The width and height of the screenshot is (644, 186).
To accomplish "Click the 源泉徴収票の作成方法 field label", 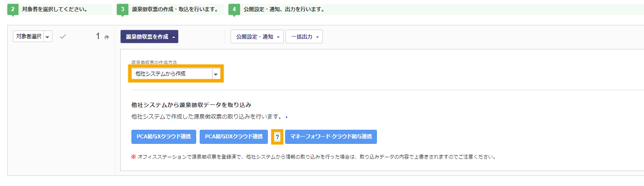I will [x=154, y=62].
